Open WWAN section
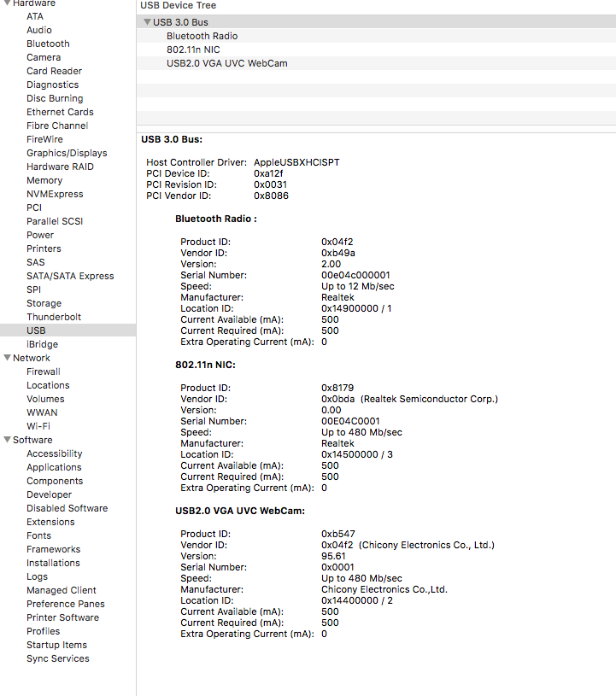The height and width of the screenshot is (696, 616). pos(42,412)
